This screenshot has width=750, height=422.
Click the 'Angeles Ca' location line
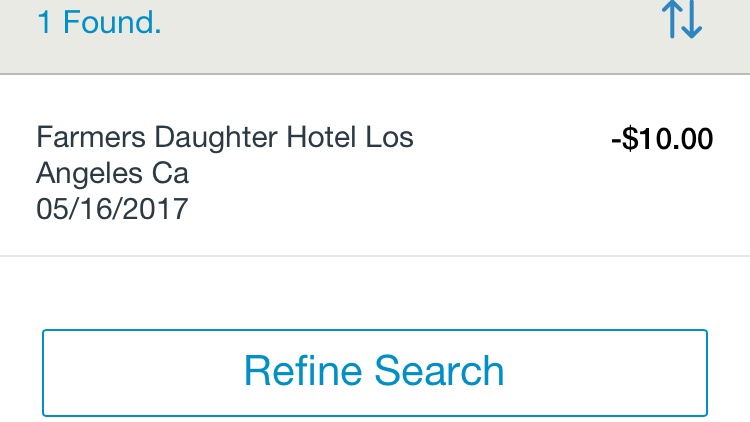pyautogui.click(x=112, y=173)
